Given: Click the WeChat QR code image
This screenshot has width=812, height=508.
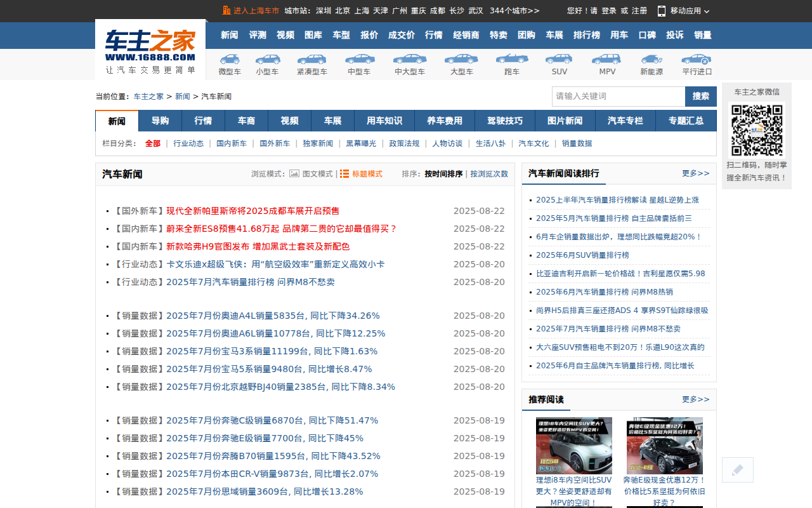Looking at the screenshot, I should (x=757, y=130).
